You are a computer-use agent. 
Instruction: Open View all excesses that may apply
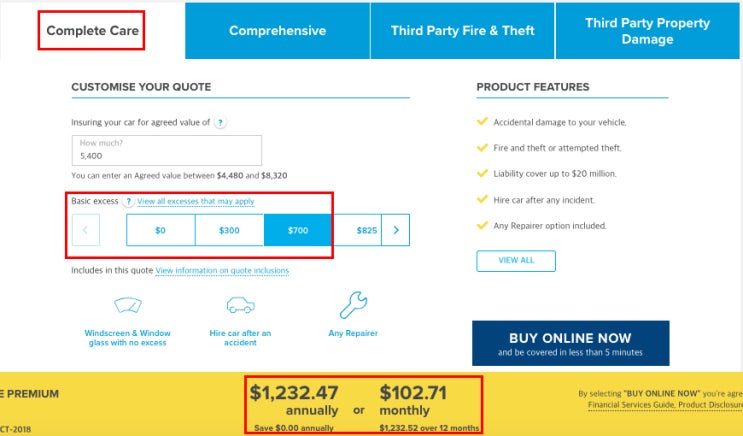click(196, 201)
